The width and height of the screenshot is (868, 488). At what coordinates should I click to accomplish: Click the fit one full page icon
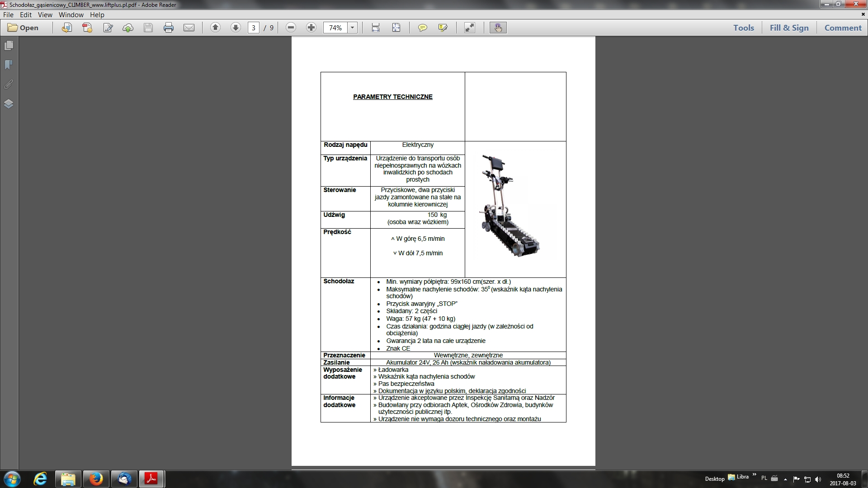396,28
